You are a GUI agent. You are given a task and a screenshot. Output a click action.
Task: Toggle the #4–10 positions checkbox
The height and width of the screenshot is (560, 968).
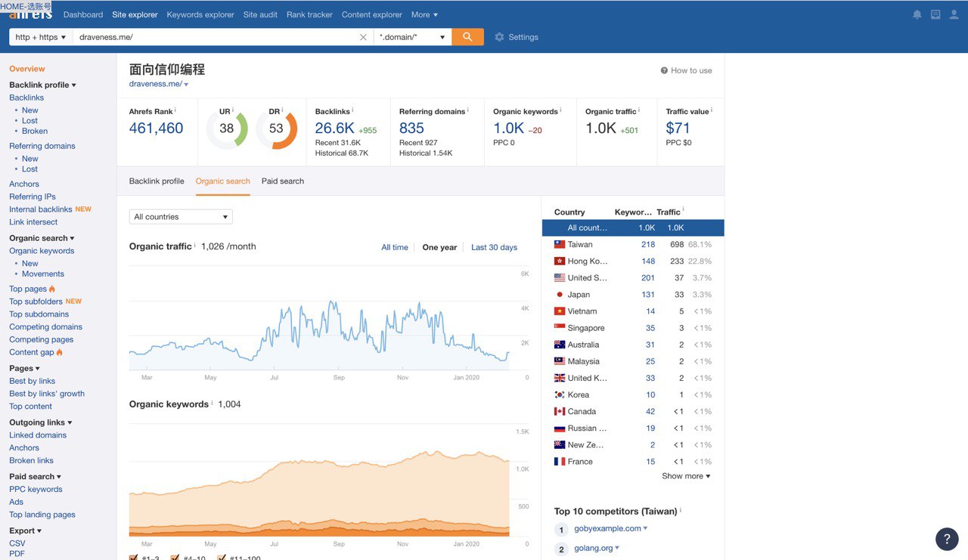[x=175, y=558]
